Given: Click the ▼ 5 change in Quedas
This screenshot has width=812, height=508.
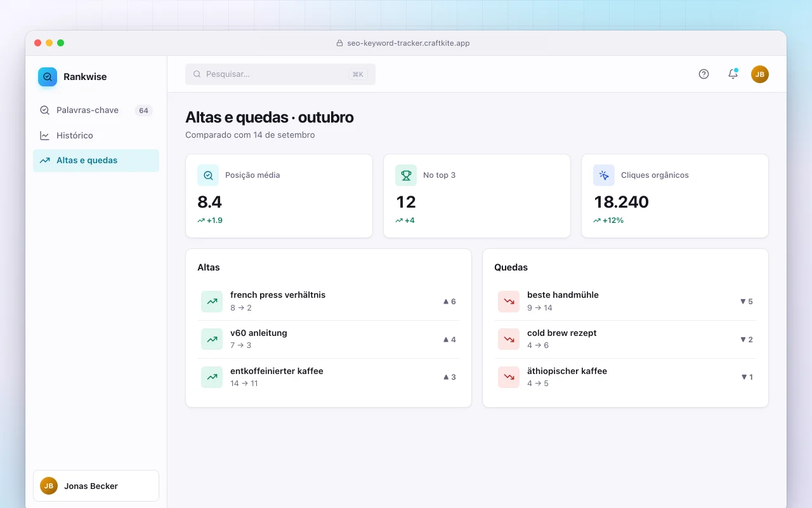Looking at the screenshot, I should coord(746,302).
